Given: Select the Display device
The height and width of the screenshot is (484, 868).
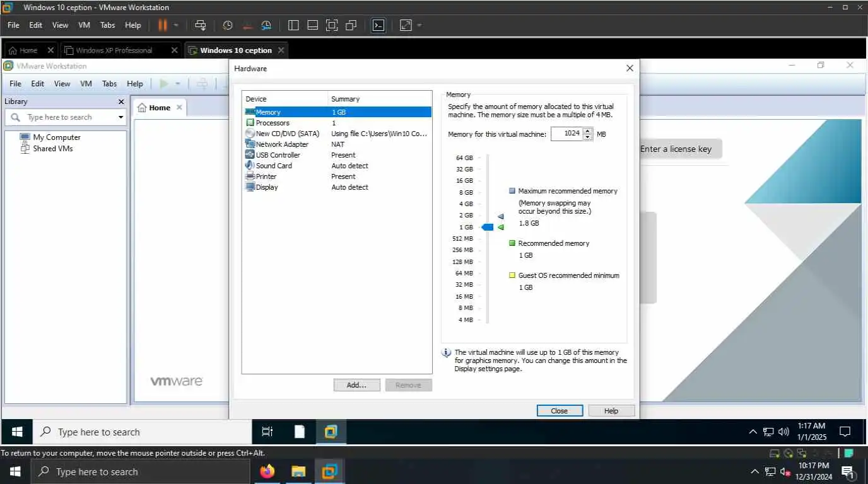Looking at the screenshot, I should pos(337,187).
